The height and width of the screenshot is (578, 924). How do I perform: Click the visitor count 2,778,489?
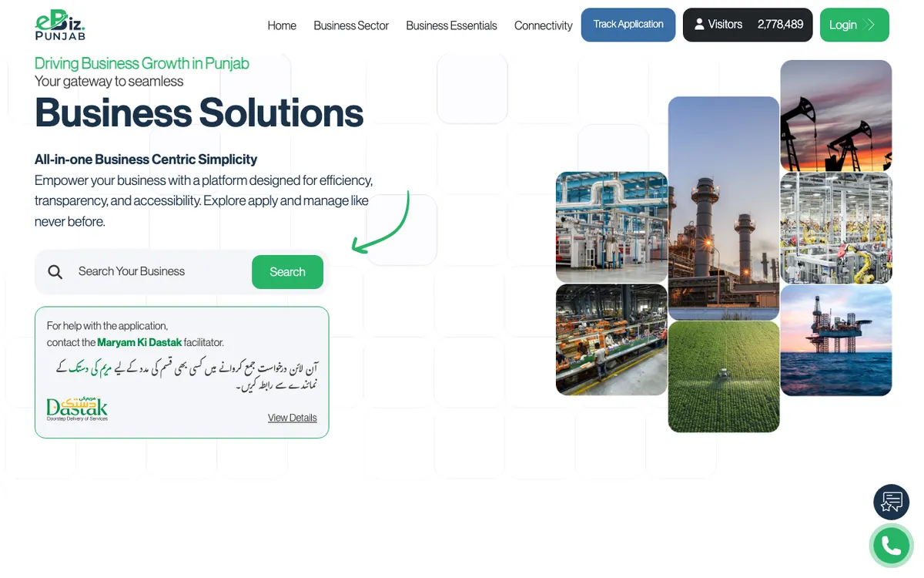coord(780,25)
